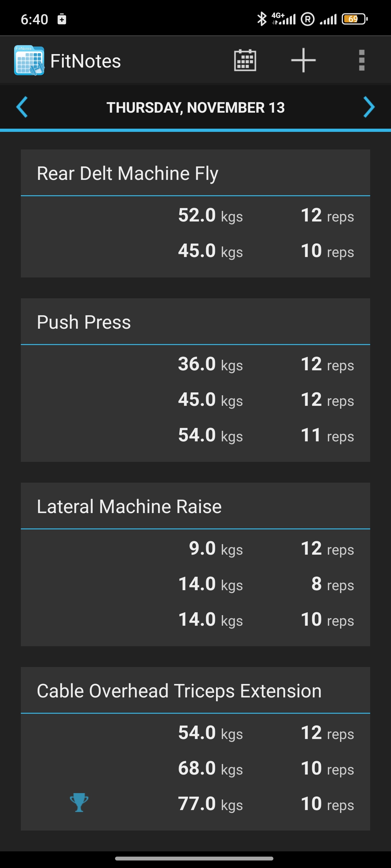The image size is (391, 868).
Task: Go to previous day arrow
Action: click(x=22, y=107)
